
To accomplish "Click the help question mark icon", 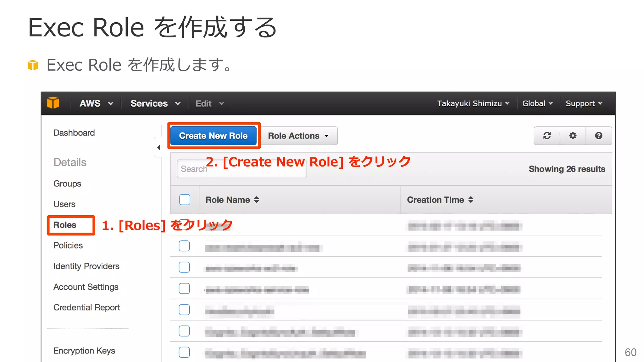I will [x=599, y=136].
